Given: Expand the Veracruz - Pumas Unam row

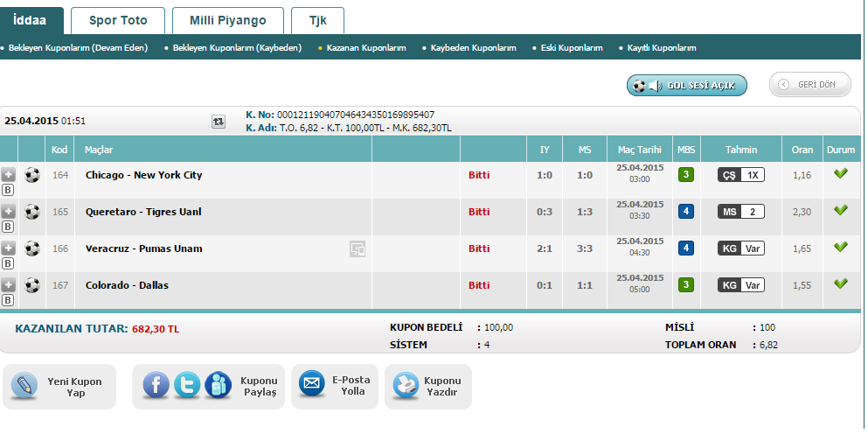Looking at the screenshot, I should click(8, 248).
